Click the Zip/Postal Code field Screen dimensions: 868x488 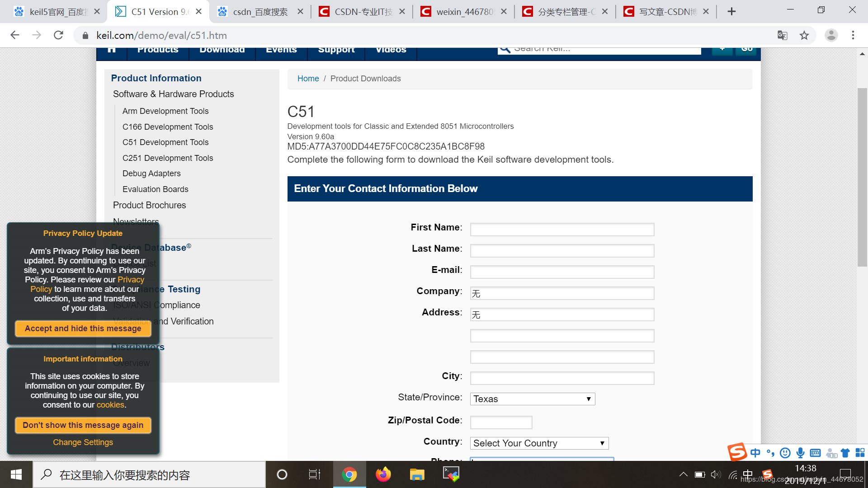pyautogui.click(x=501, y=422)
